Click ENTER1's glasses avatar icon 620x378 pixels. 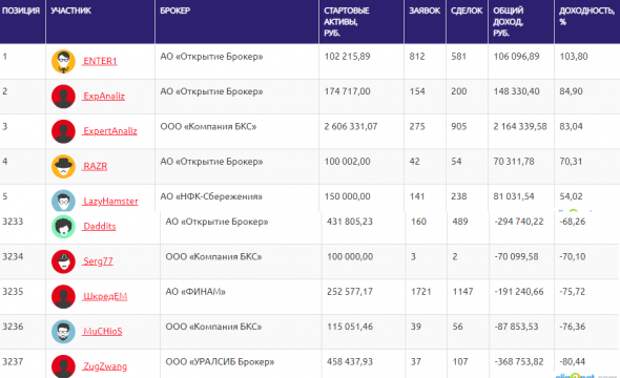[x=63, y=61]
